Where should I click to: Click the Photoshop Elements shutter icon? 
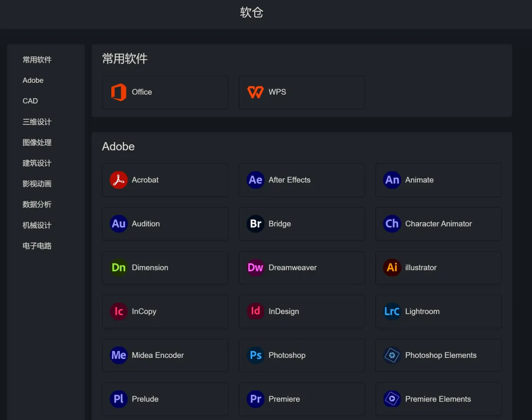392,355
